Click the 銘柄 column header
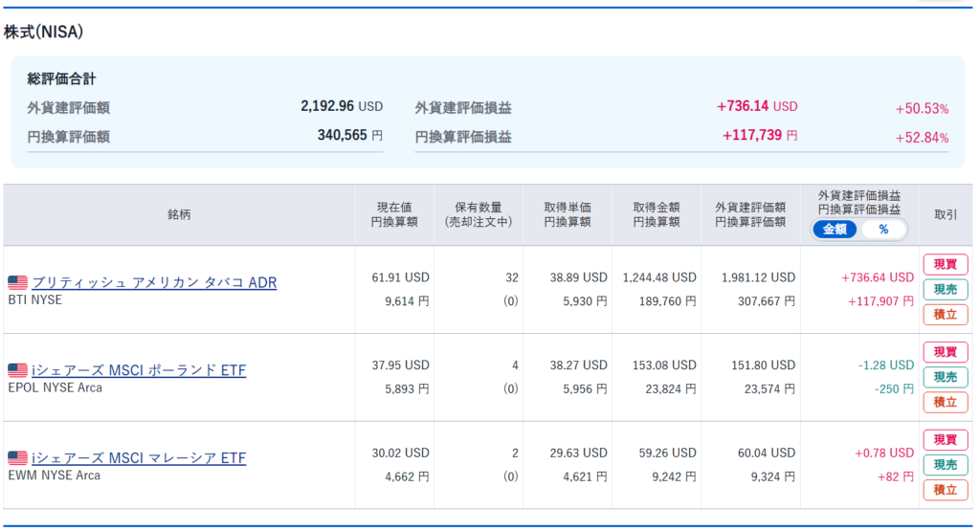Screen dimensions: 980x531 click(x=179, y=215)
